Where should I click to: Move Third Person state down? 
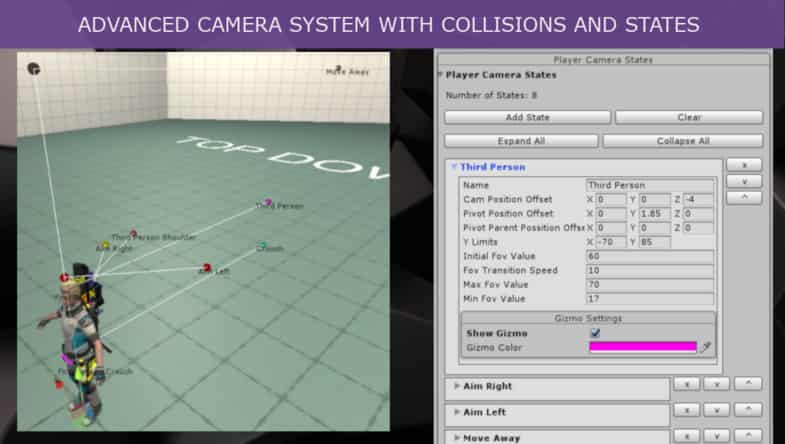[x=744, y=181]
